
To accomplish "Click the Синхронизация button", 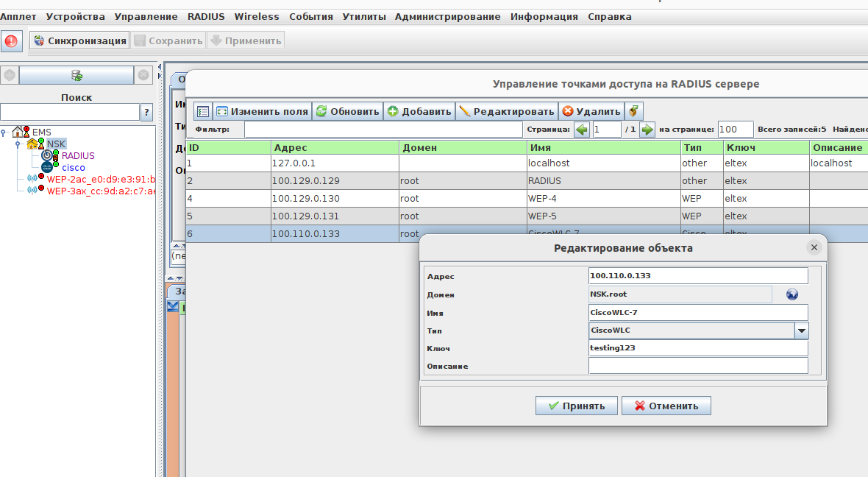I will point(79,40).
